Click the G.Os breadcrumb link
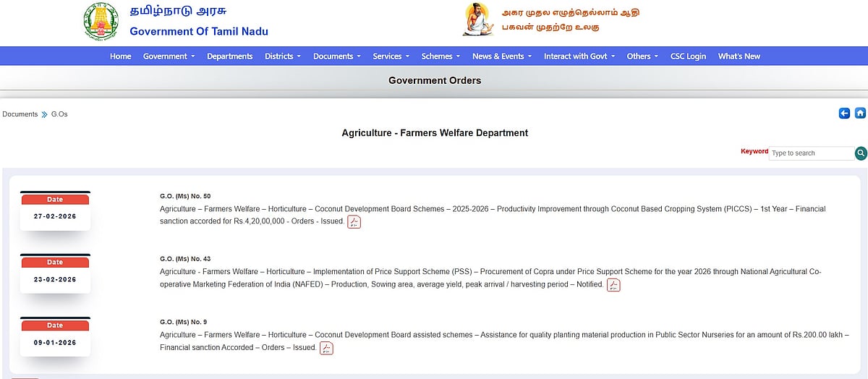Image resolution: width=868 pixels, height=379 pixels. [x=59, y=114]
